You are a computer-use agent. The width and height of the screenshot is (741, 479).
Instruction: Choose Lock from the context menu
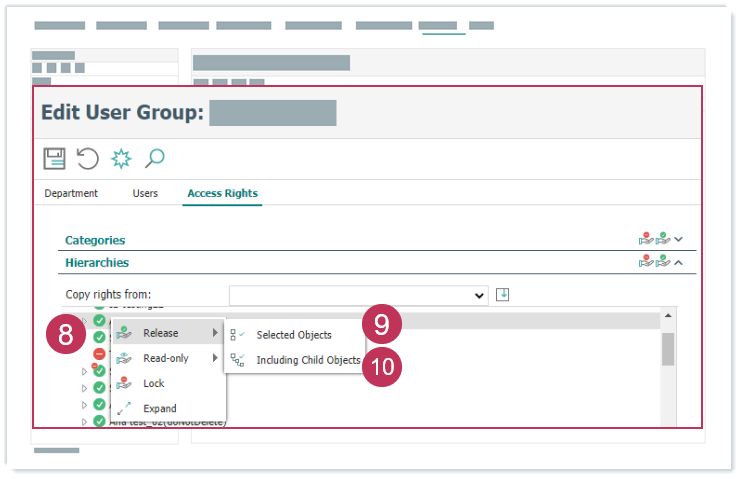point(153,383)
